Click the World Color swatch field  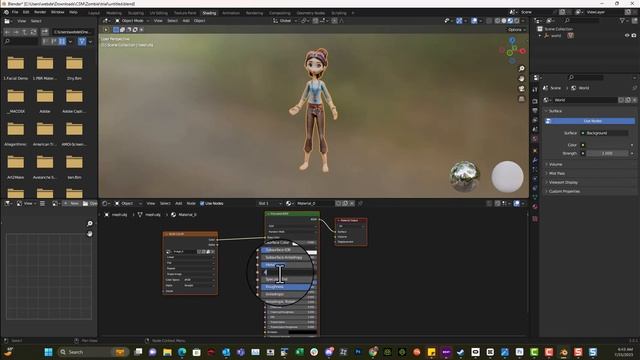tap(607, 145)
